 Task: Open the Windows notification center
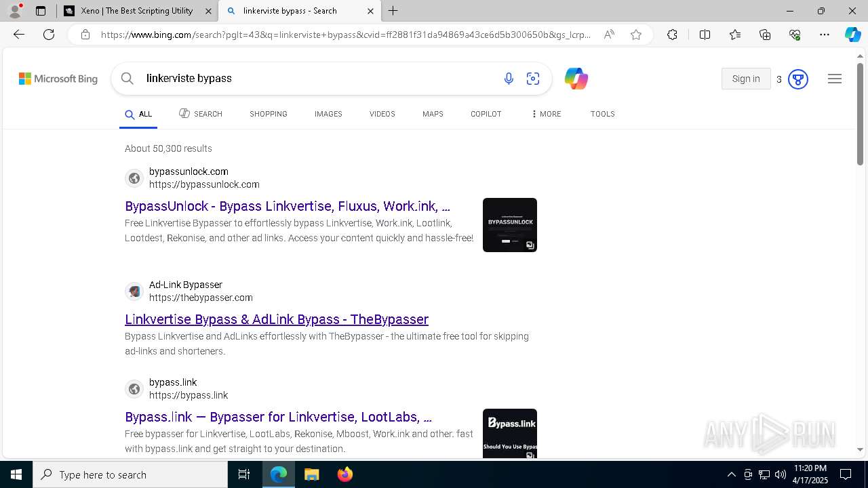coord(846,474)
